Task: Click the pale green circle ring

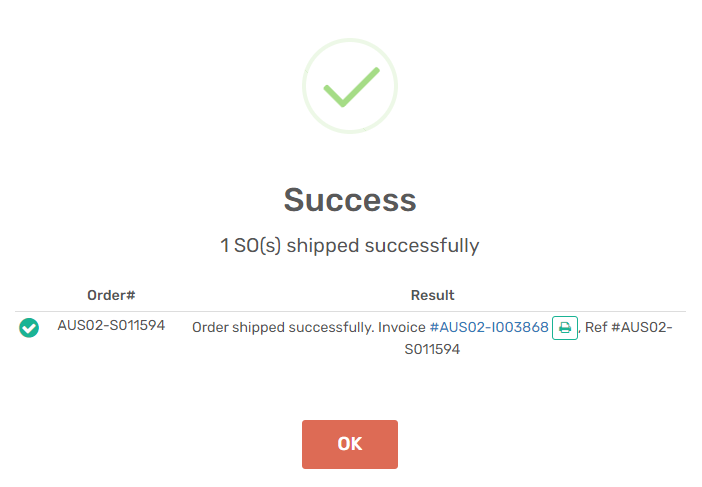Action: point(350,86)
